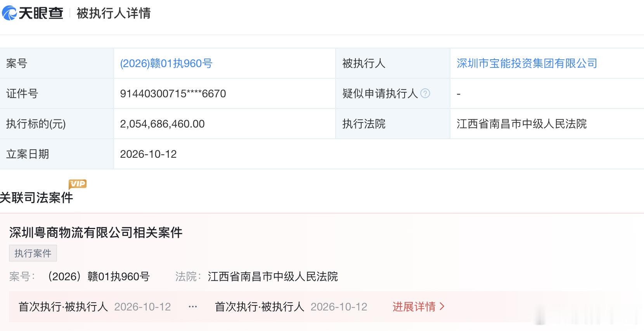Click the 深圳粤商物流有限公司相关案件 card title

pos(96,233)
